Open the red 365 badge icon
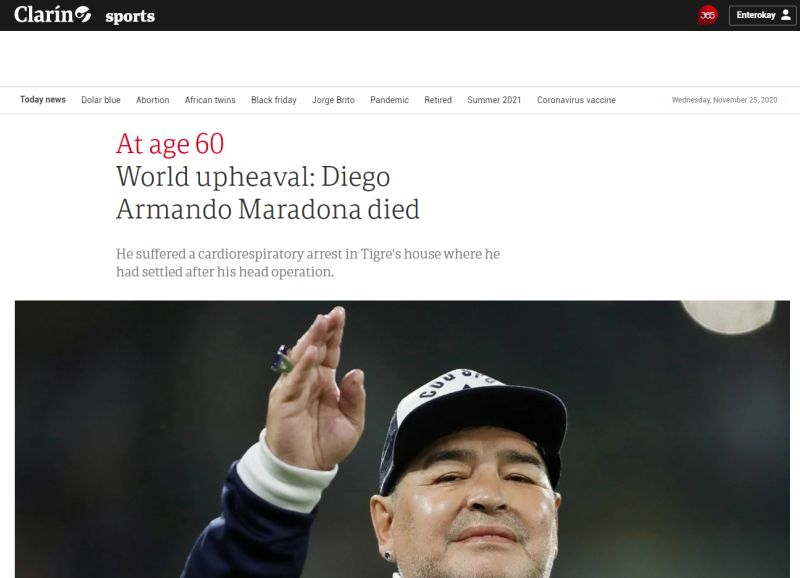Screen dimensions: 800x578 pos(707,15)
